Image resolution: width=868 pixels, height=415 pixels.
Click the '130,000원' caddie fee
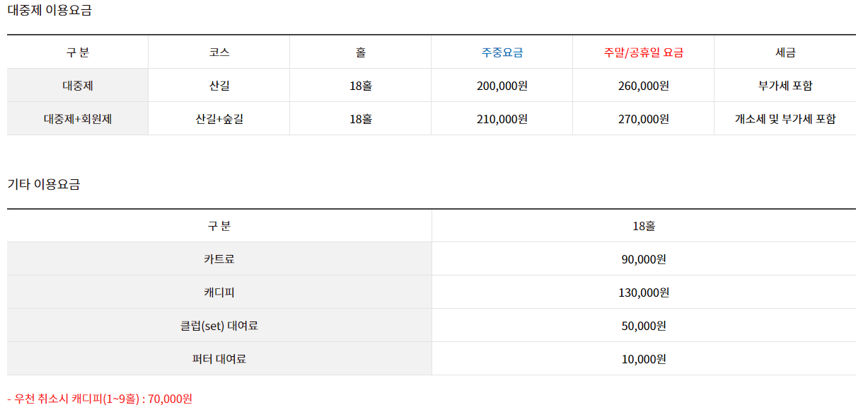[644, 292]
